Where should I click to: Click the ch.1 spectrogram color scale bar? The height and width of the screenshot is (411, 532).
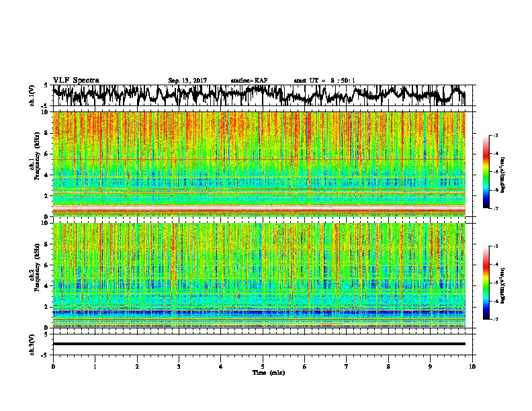coord(486,172)
